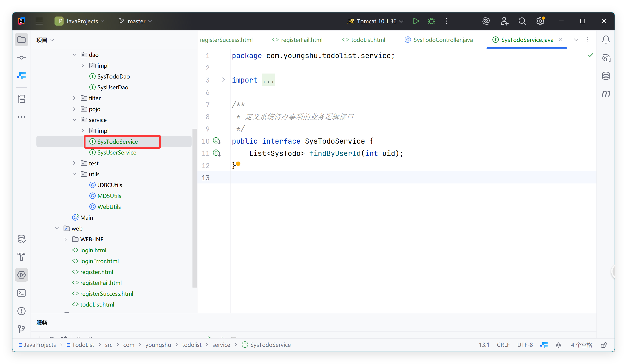
Task: Open the UTF-8 encoding selector
Action: coord(525,345)
